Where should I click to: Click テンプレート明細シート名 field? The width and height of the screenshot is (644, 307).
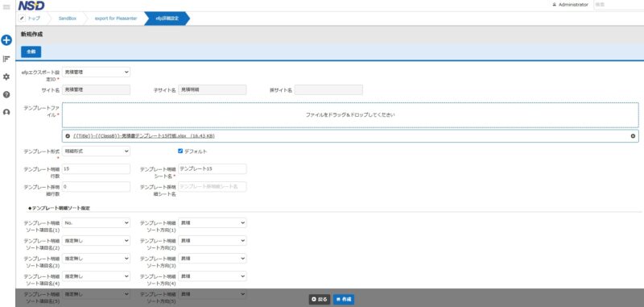pyautogui.click(x=212, y=169)
